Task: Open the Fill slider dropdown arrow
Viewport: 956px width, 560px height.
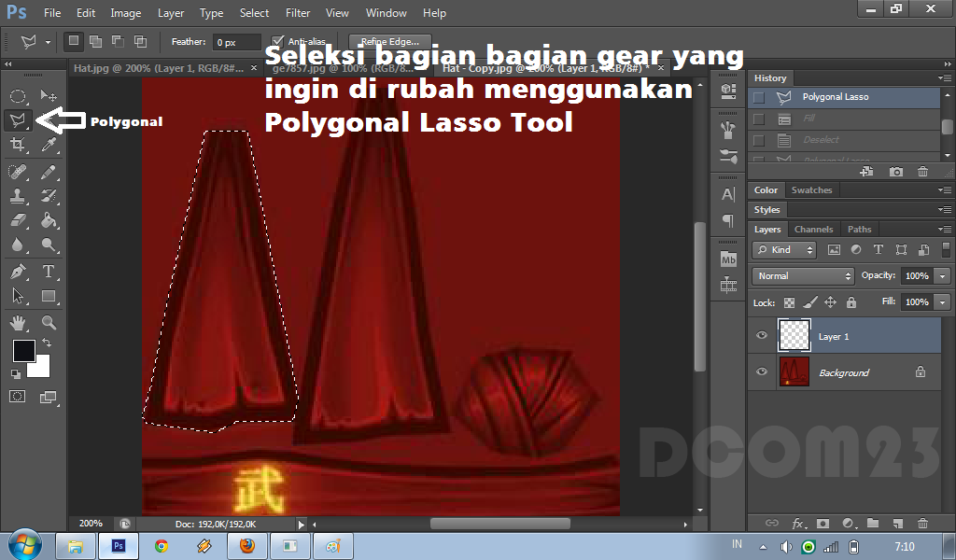Action: (x=943, y=302)
